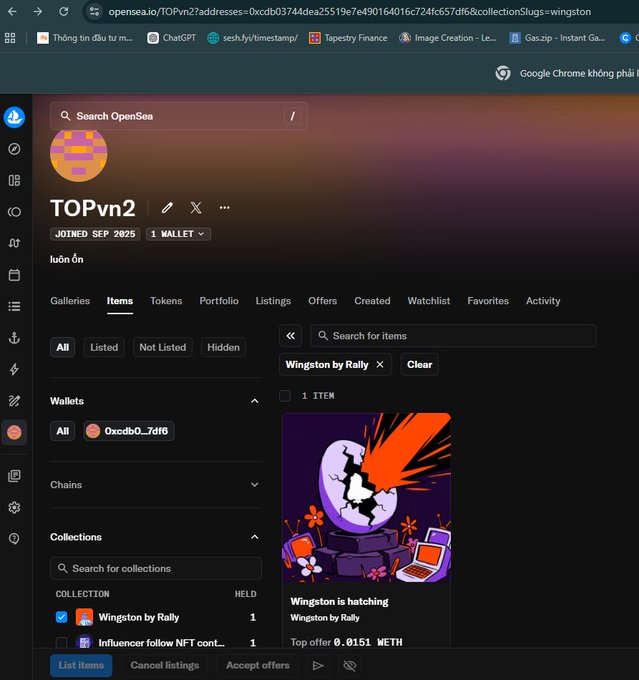This screenshot has width=639, height=680.
Task: Filter items by Not Listed
Action: [163, 347]
